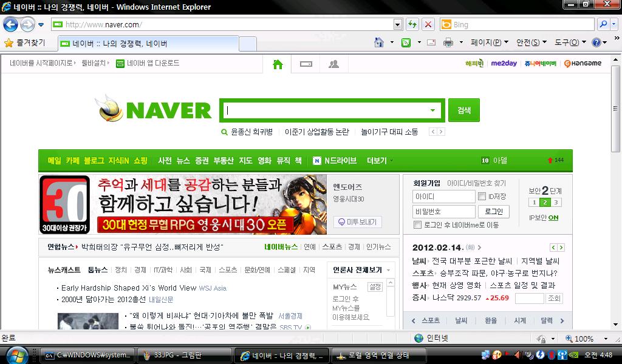The image size is (622, 364).
Task: Refresh the page using the refresh icon
Action: 412,24
